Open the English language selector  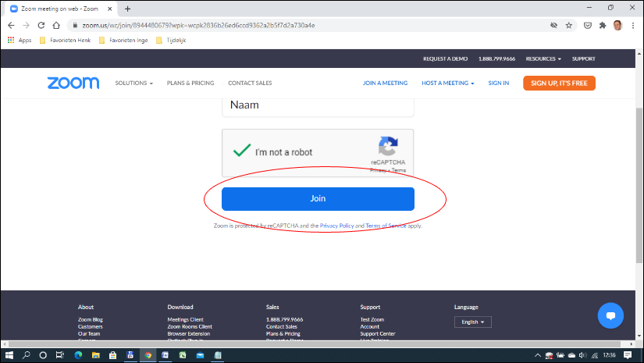pos(472,322)
